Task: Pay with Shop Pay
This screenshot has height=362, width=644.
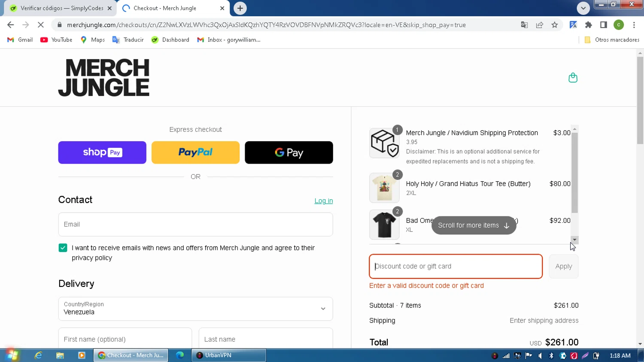Action: [x=102, y=152]
